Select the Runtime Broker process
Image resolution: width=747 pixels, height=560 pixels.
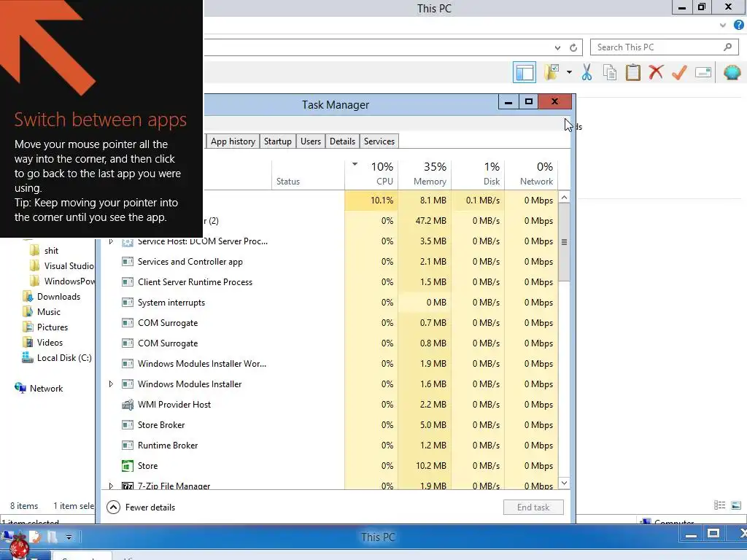(x=330, y=446)
